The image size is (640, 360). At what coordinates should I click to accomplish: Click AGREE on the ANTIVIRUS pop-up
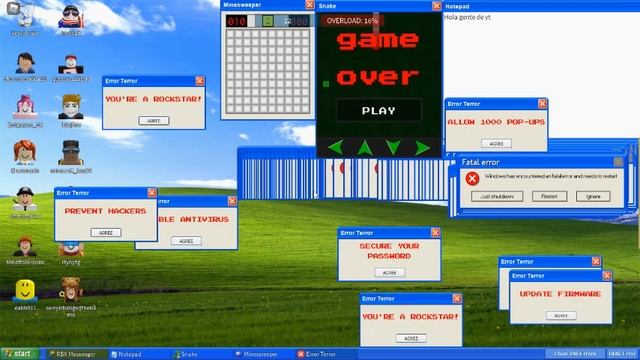click(x=186, y=241)
